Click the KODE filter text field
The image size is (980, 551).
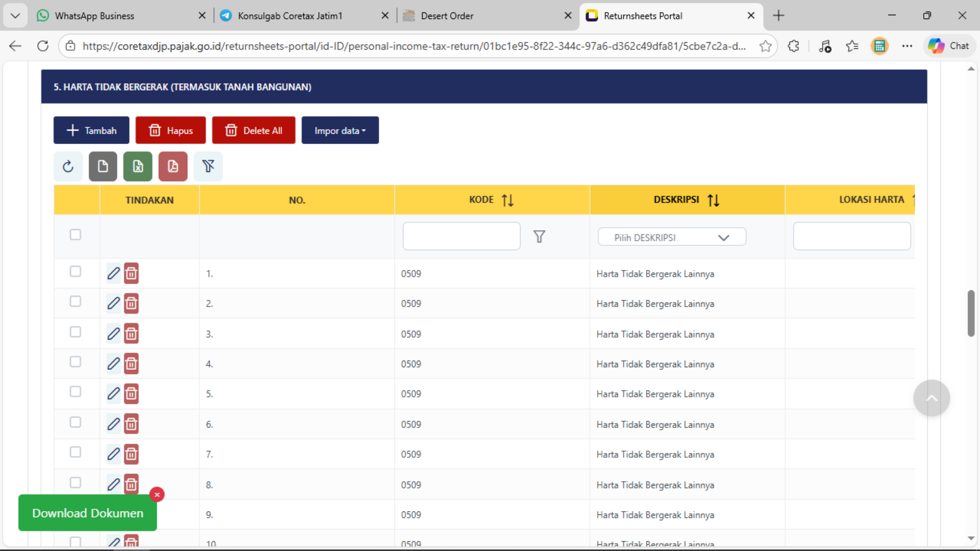(461, 236)
